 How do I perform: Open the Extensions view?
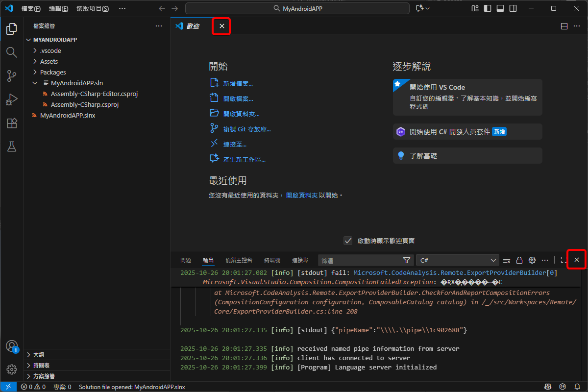11,123
